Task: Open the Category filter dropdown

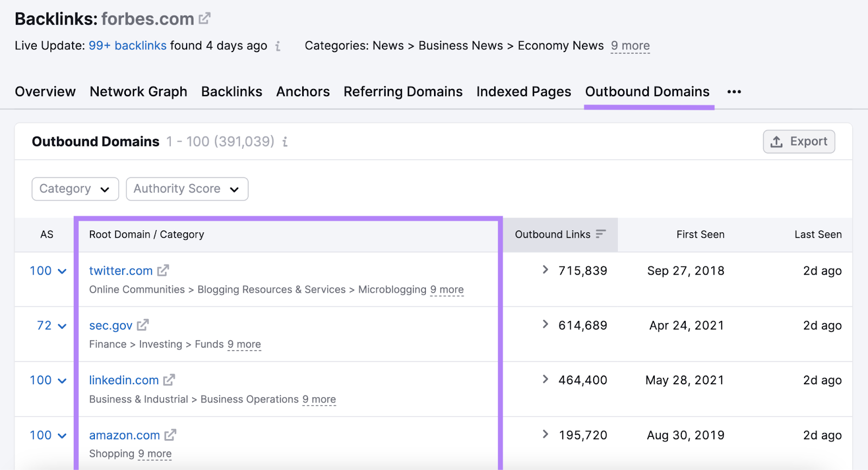Action: 75,189
